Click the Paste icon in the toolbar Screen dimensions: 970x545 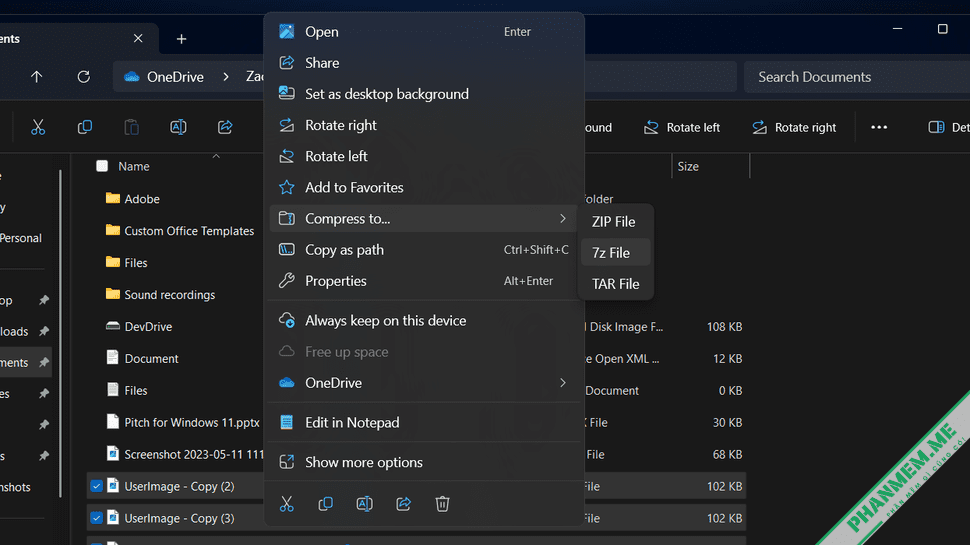pos(132,127)
